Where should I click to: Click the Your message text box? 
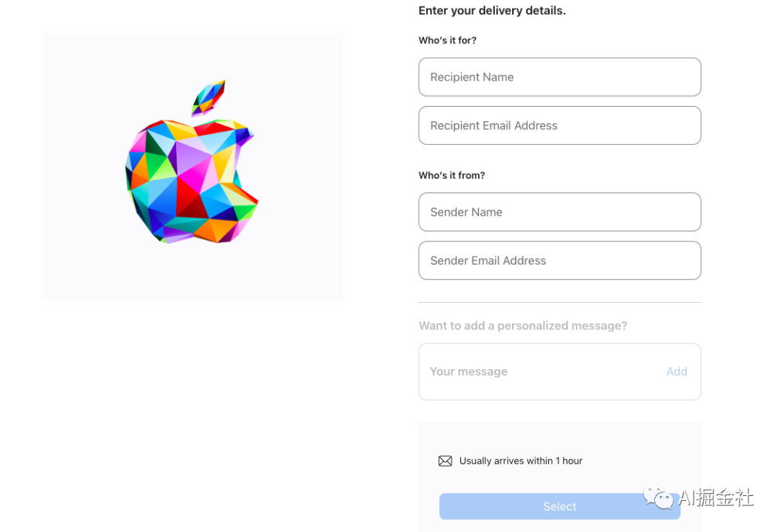[541, 372]
